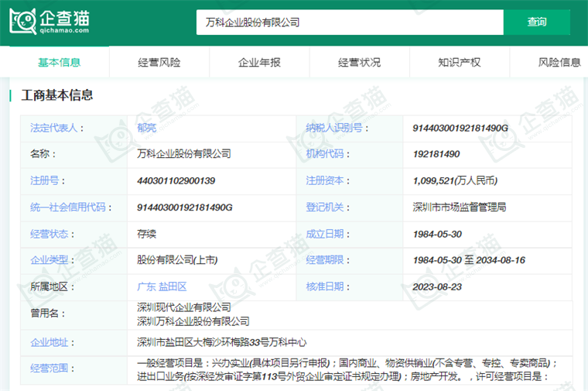Select the address 深圳市盐田区大梅沙环梅路33号万科中心
Image resolution: width=588 pixels, height=391 pixels.
click(x=221, y=342)
